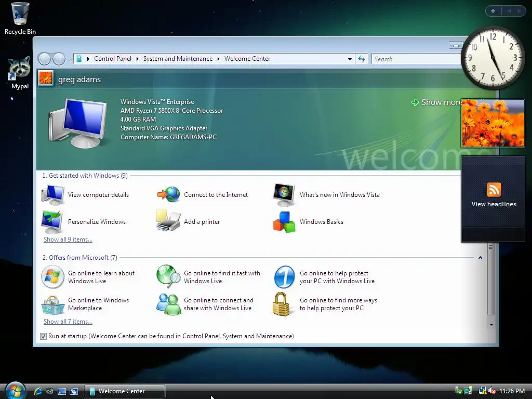
Task: Click the sidebar add gadget plus button
Action: 493,11
